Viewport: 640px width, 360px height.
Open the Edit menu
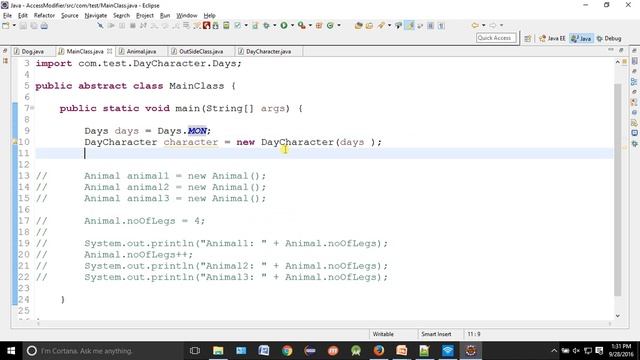click(23, 16)
